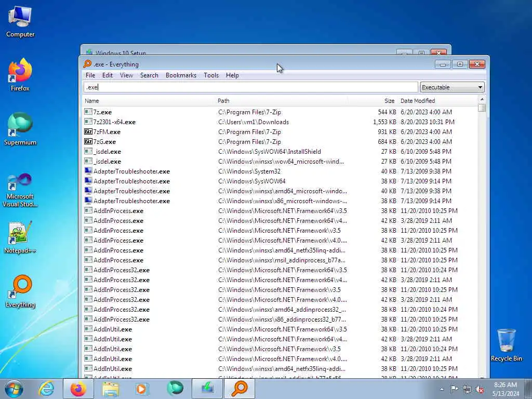Screen dimensions: 532x399
Task: Open the Computer desktop icon
Action: (x=20, y=21)
